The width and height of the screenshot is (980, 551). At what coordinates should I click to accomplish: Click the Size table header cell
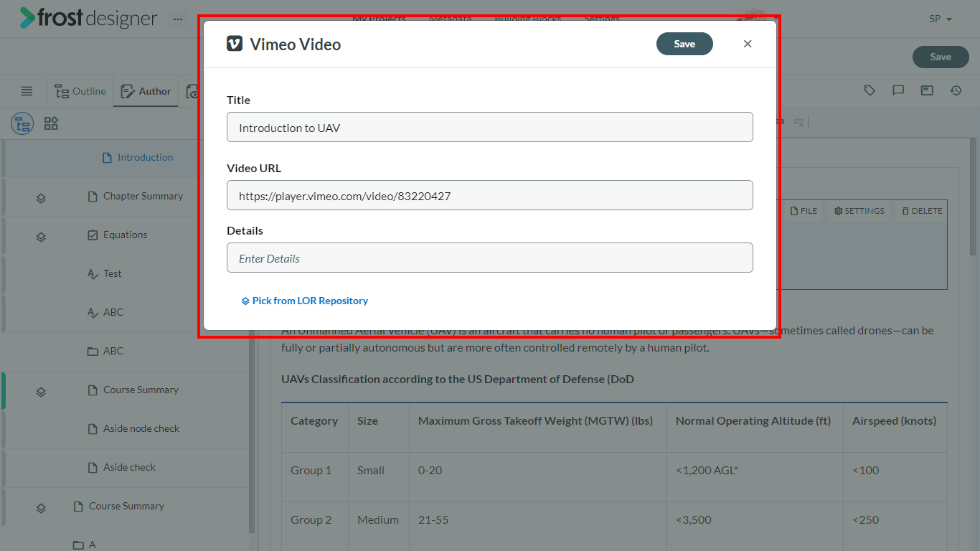378,428
